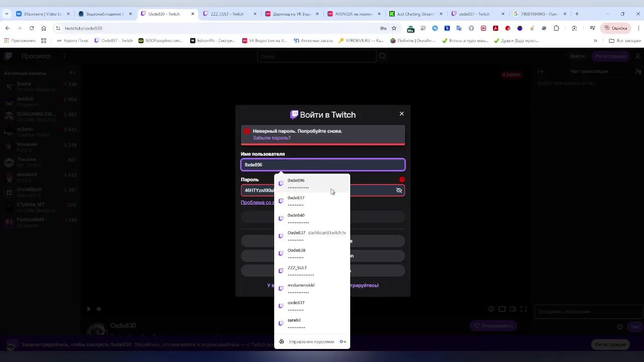Open VPROBIVE.RU bookmark
The height and width of the screenshot is (362, 644).
click(361, 40)
